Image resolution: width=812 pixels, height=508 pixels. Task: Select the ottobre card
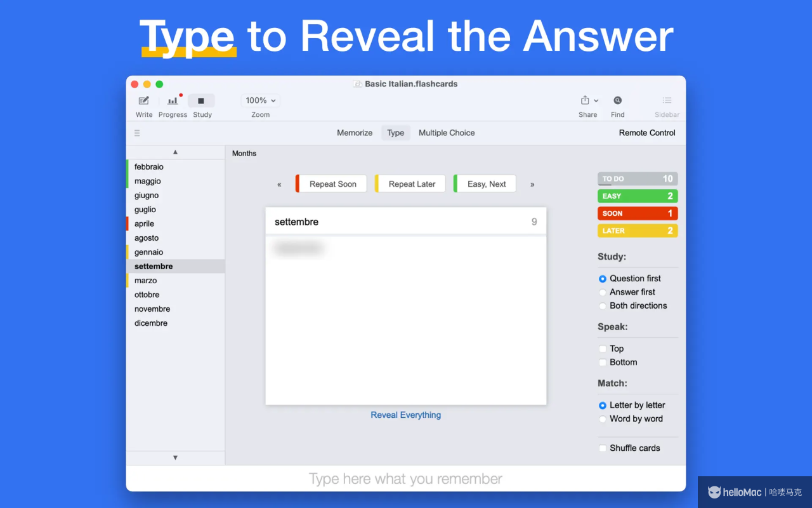click(176, 295)
